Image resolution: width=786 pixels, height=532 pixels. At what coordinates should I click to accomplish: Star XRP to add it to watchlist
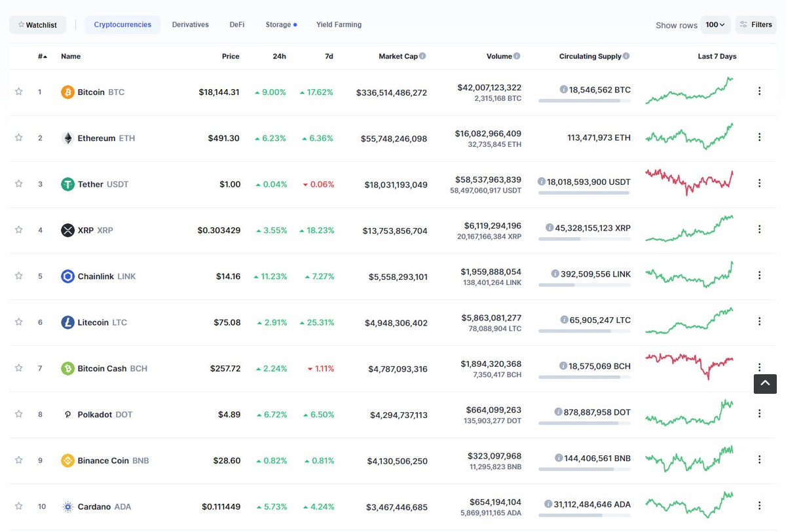tap(19, 230)
